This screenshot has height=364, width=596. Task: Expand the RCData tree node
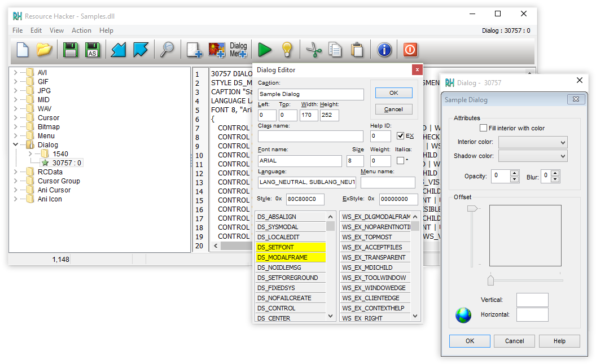(16, 172)
